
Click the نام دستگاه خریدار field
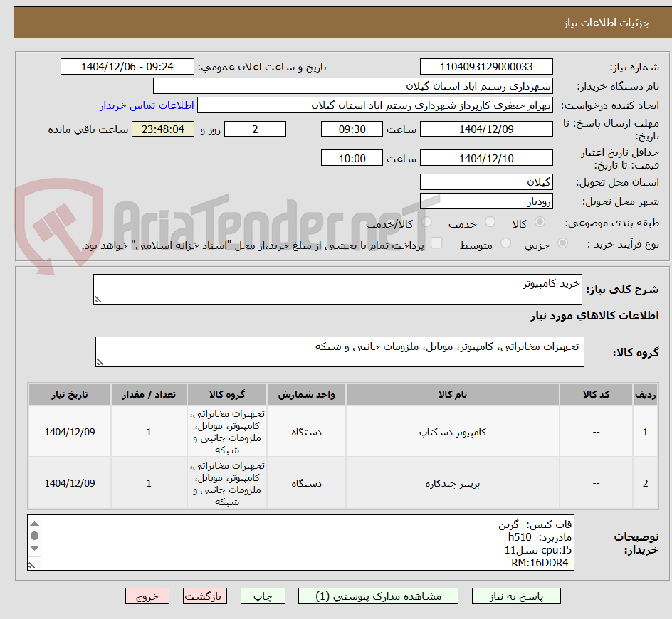(x=352, y=86)
